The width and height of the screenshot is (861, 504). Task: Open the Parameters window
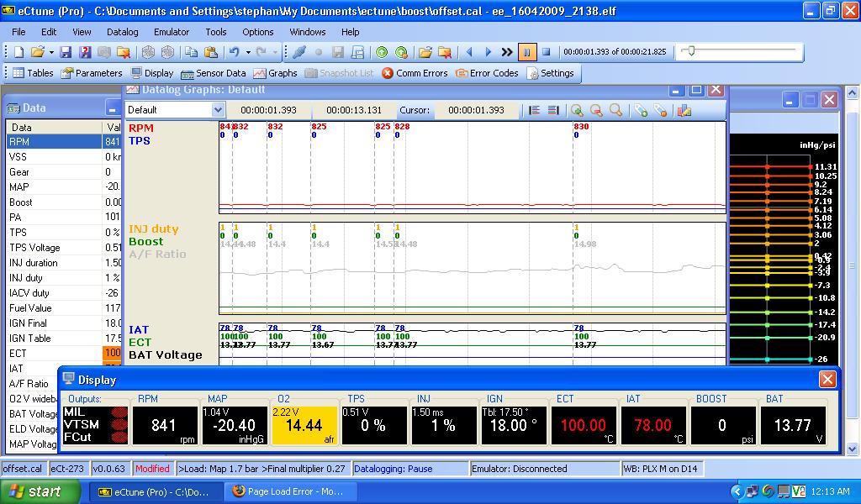tap(92, 73)
